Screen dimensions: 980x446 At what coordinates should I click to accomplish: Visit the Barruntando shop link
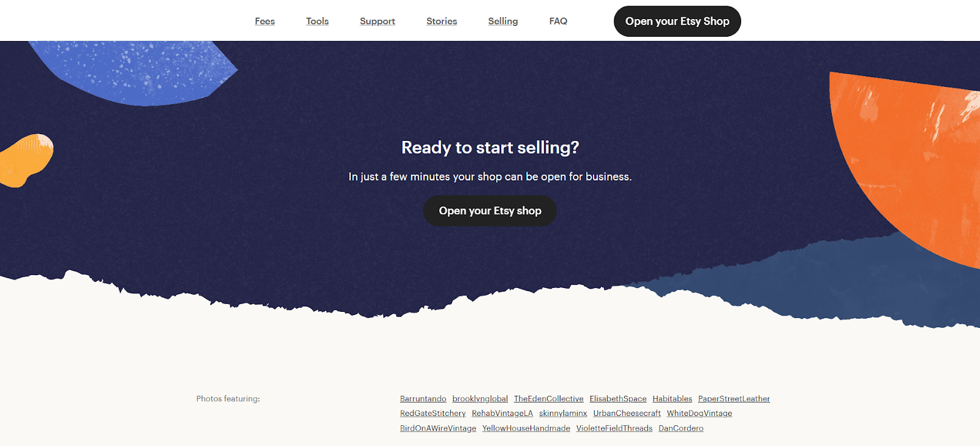pyautogui.click(x=423, y=399)
